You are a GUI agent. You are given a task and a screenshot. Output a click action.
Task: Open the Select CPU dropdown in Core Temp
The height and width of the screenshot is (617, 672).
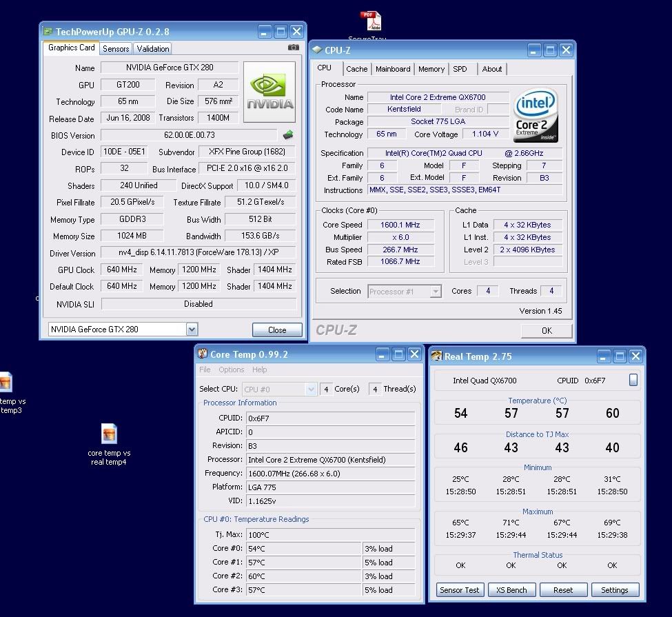(310, 389)
